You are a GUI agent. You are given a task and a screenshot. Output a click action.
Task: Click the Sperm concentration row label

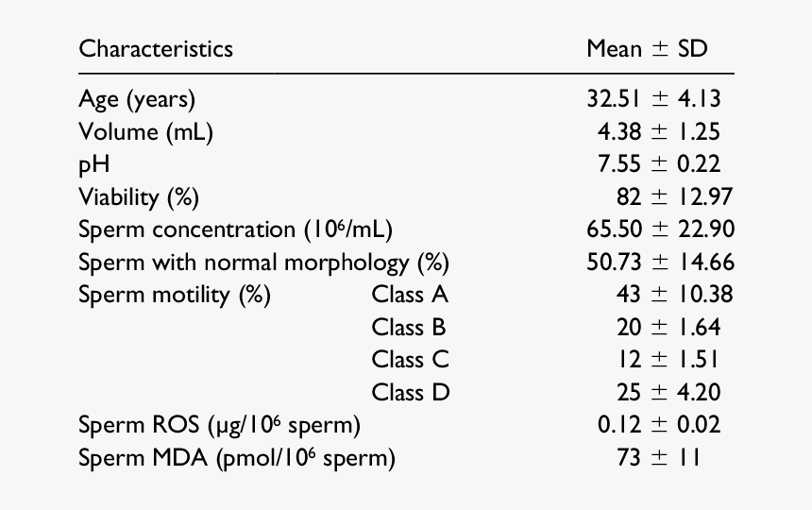(x=235, y=229)
